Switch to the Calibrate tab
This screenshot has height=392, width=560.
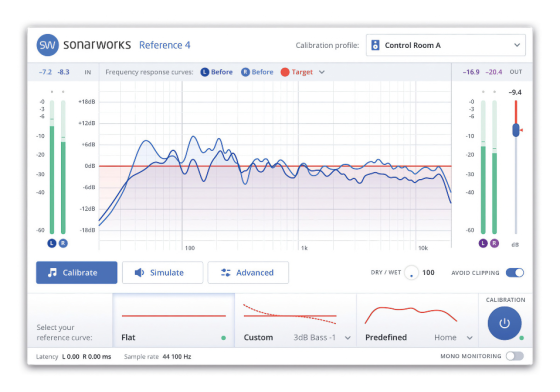(76, 272)
